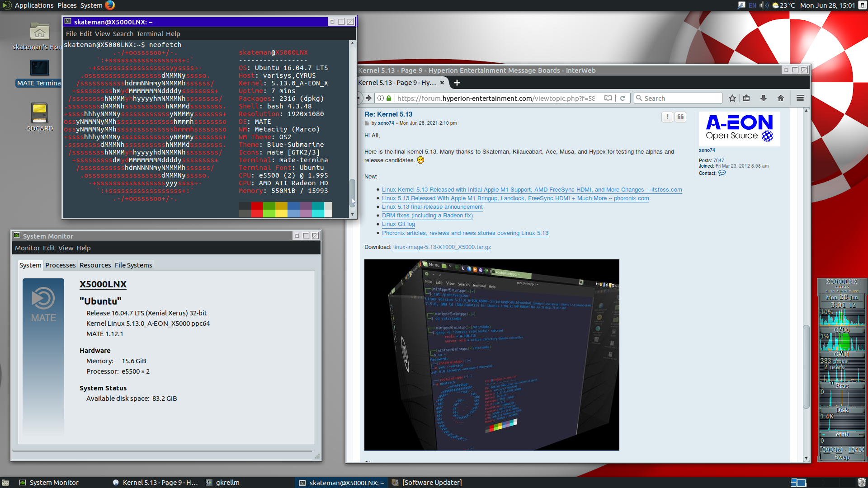Switch to the File Systems tab
Screen dimensions: 868x488
click(133, 265)
